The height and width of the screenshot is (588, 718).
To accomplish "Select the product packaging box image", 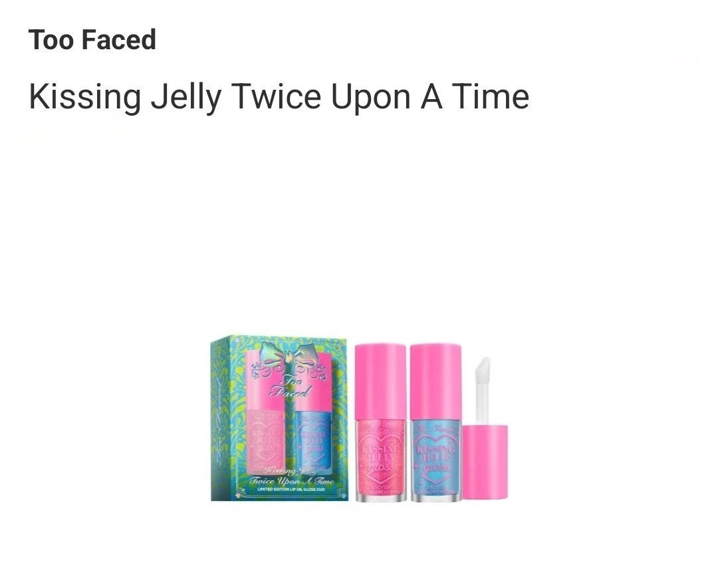I will click(x=279, y=418).
